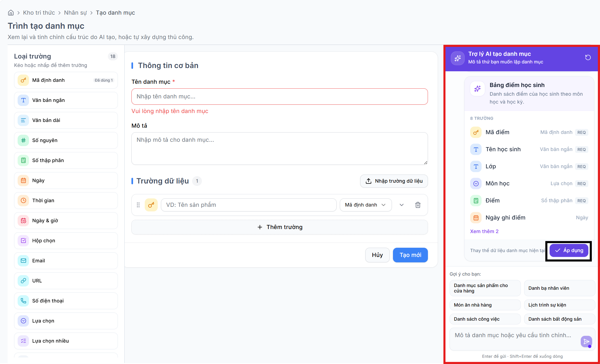Click the 18 field types count badge
Screen dimensions: 600x364
pos(113,56)
